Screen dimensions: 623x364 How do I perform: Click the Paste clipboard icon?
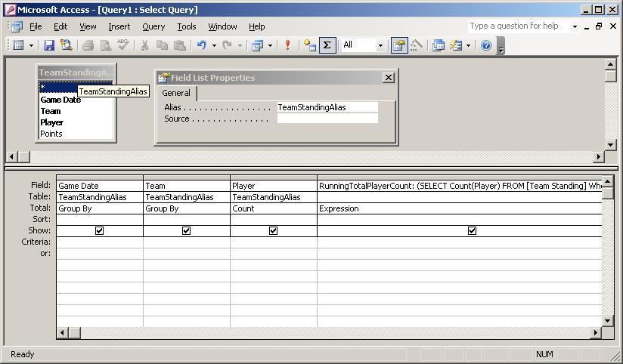coord(180,45)
